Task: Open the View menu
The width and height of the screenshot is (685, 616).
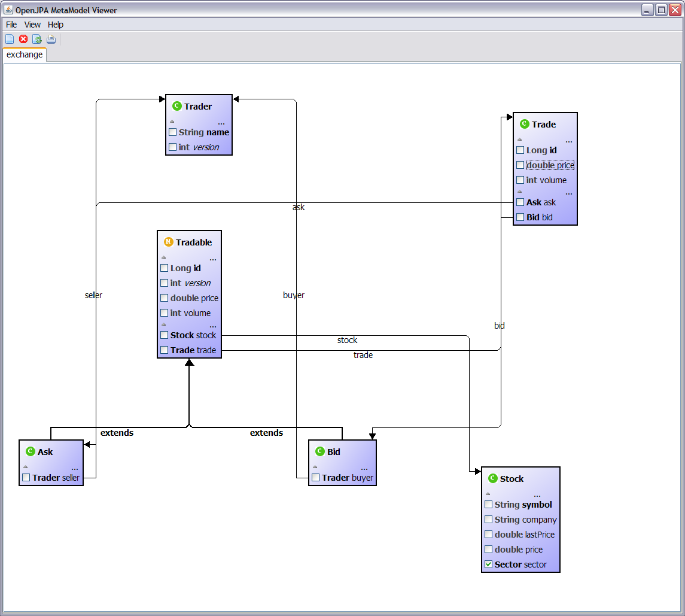Action: click(x=32, y=25)
